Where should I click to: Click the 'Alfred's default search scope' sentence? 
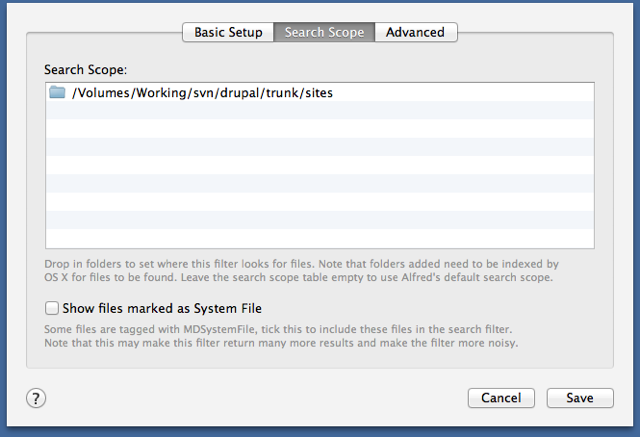click(367, 277)
